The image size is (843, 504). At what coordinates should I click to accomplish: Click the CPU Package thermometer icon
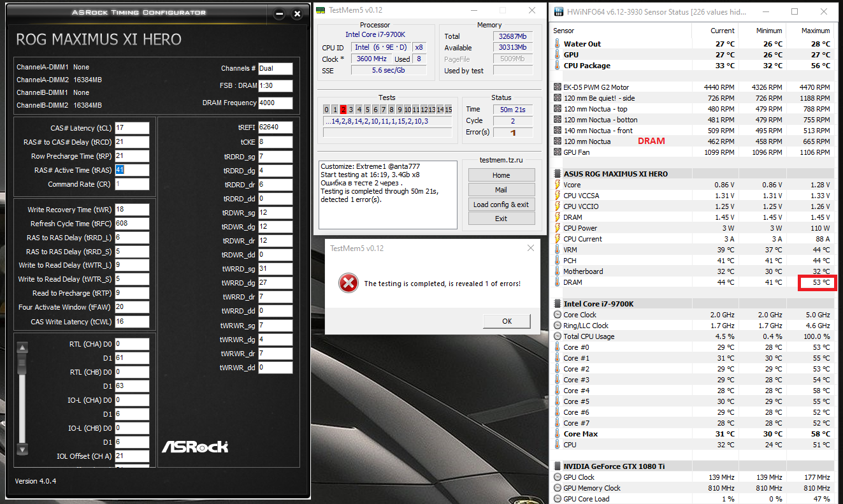click(x=557, y=66)
